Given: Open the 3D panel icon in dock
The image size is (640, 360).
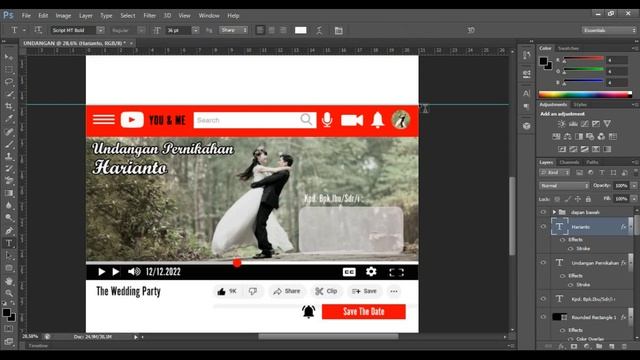Looking at the screenshot, I should [x=527, y=126].
